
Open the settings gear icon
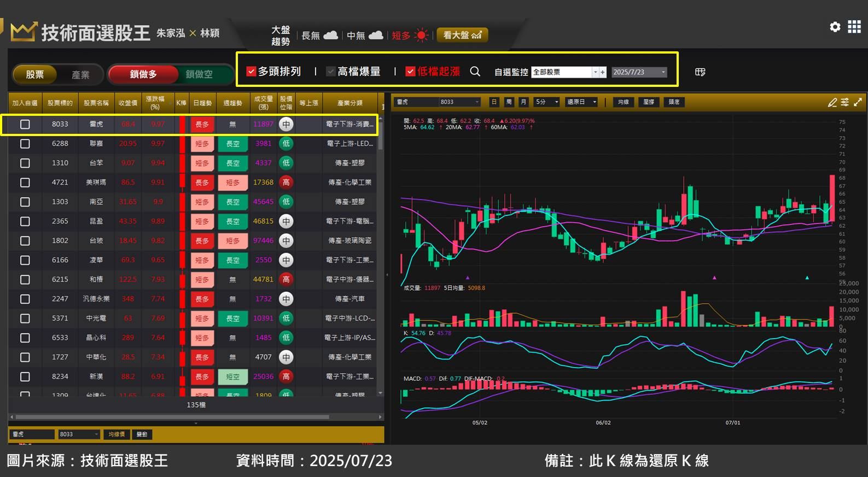point(835,27)
